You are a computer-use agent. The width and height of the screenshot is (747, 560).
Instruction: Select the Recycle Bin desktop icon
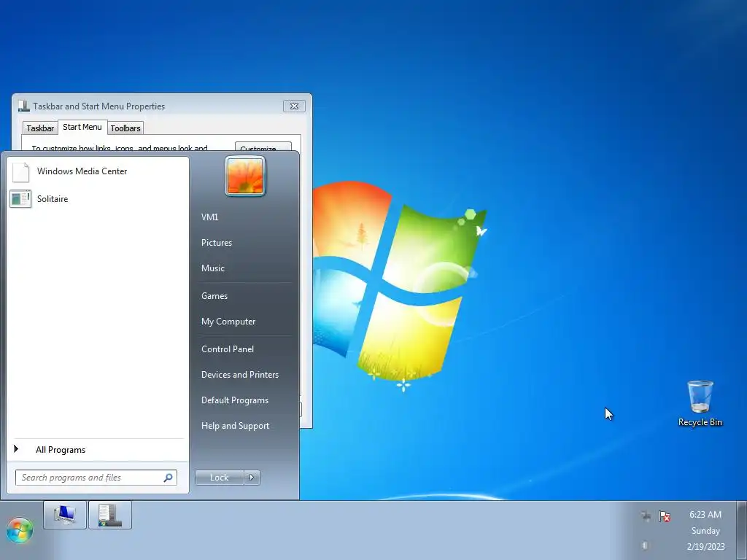coord(700,402)
